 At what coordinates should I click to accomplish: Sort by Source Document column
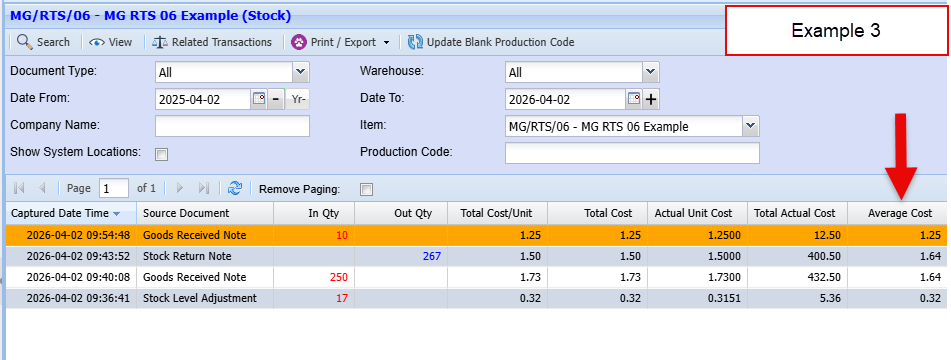tap(205, 213)
